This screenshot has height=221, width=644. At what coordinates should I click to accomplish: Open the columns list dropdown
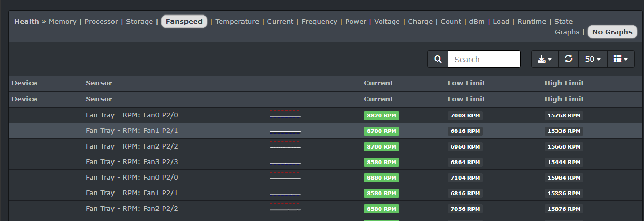(x=620, y=59)
